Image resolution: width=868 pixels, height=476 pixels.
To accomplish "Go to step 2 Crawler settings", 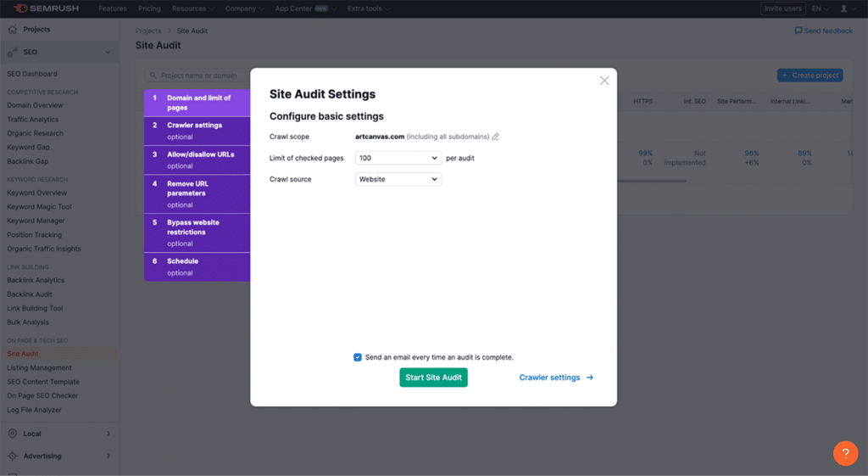I will (197, 131).
